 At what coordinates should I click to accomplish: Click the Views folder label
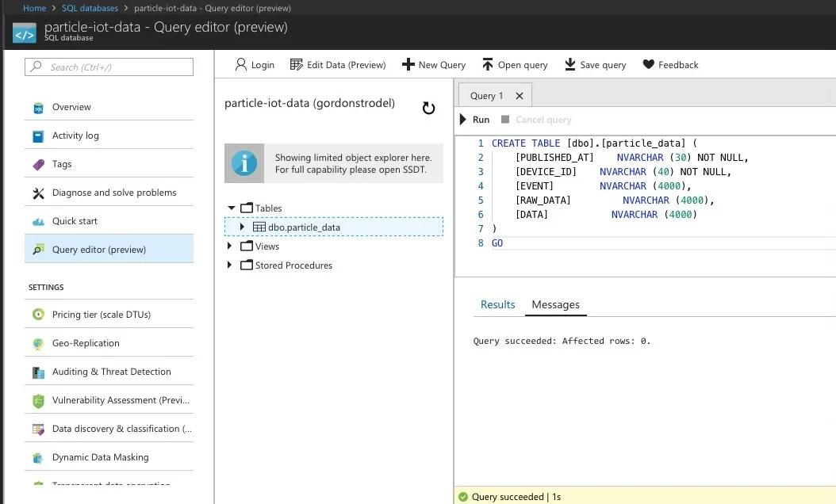click(267, 246)
